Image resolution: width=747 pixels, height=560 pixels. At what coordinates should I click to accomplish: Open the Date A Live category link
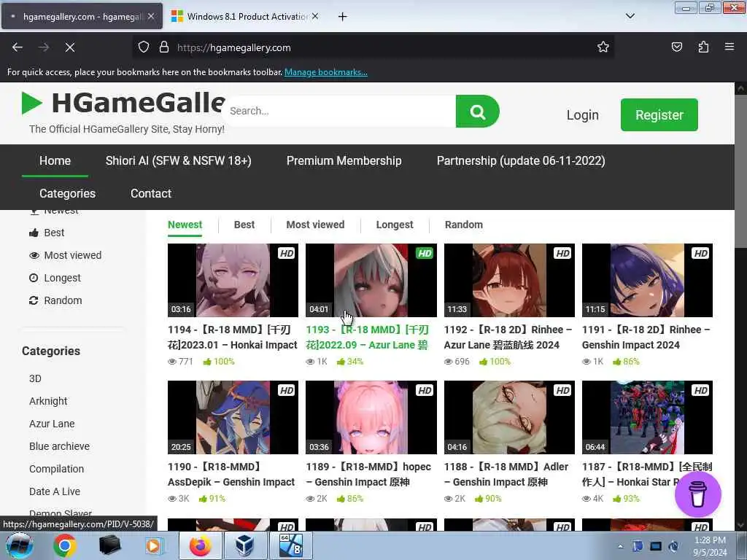(54, 491)
